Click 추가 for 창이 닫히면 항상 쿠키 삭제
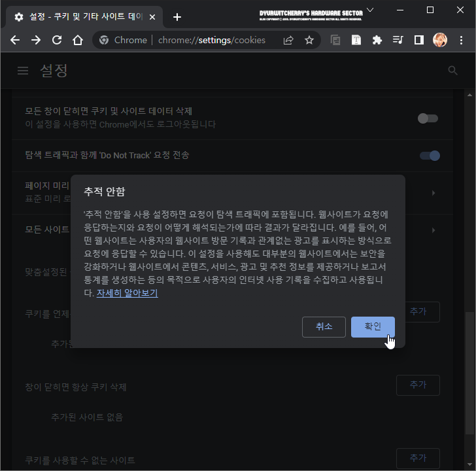Screen dimensions: 476x471 (x=418, y=385)
